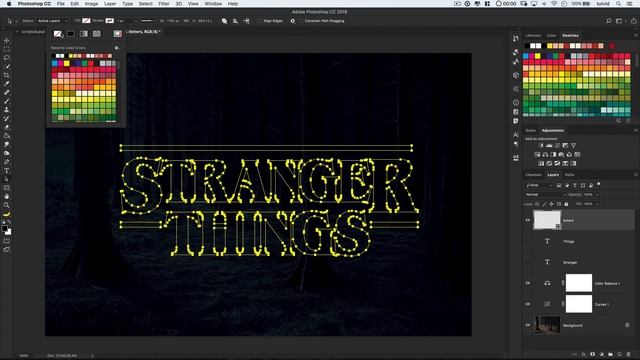Toggle Constrain Path Dragging checkbox
The height and width of the screenshot is (360, 640).
[301, 21]
